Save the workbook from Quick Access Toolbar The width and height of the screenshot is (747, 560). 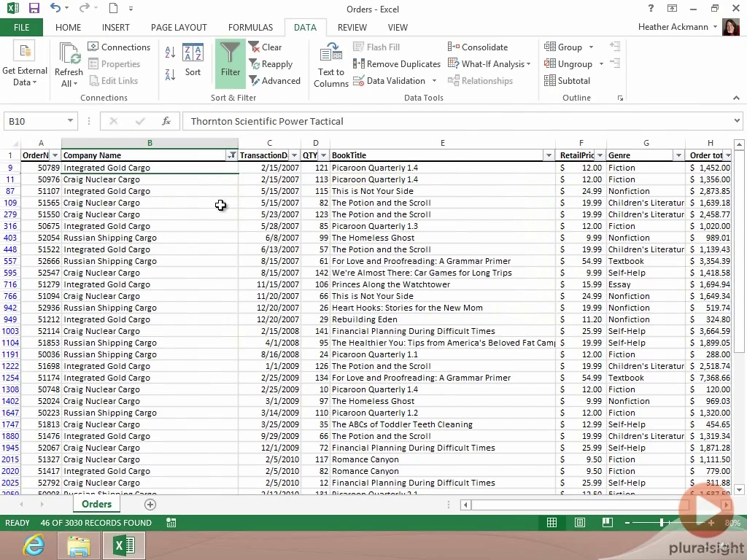click(34, 9)
